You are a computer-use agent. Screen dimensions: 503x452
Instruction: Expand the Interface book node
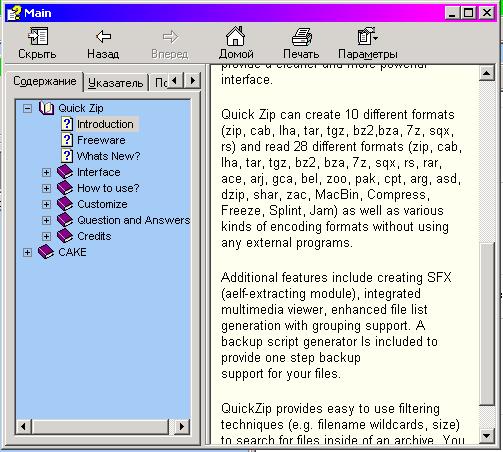pyautogui.click(x=46, y=172)
